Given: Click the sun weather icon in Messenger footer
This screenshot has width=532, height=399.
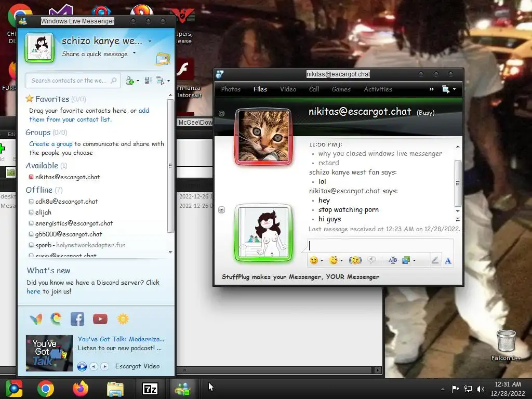Looking at the screenshot, I should [123, 319].
